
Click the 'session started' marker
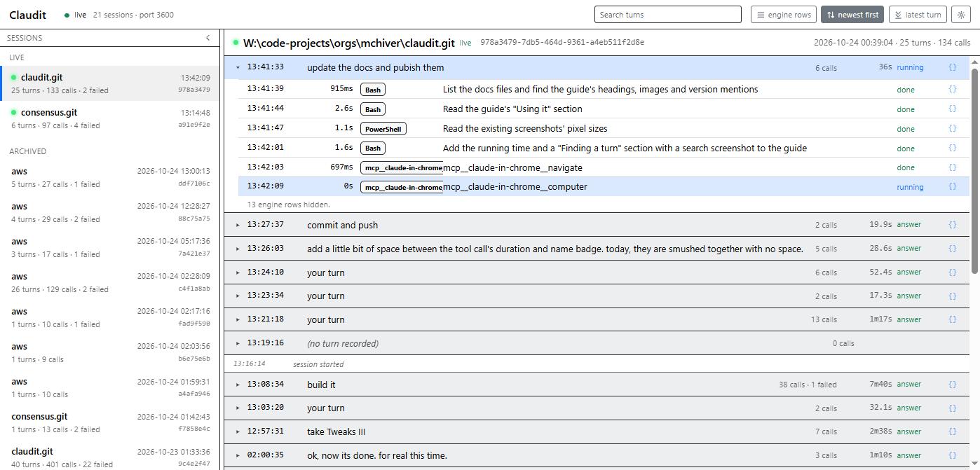[318, 364]
